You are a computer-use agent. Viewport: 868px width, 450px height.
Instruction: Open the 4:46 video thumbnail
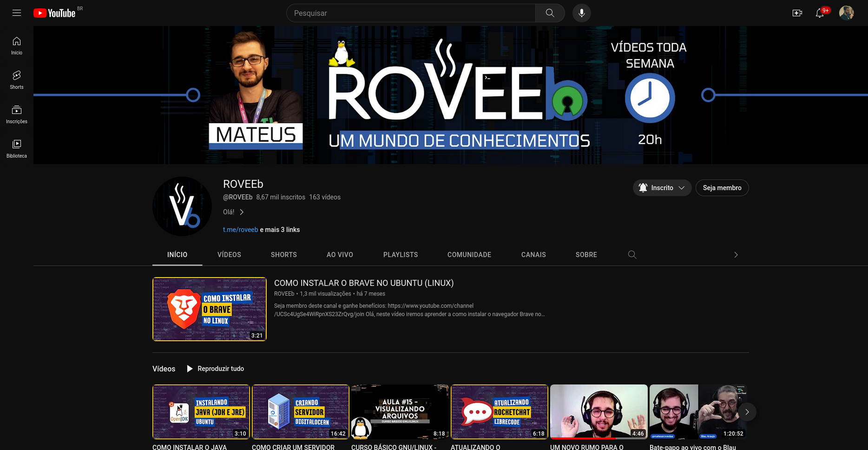tap(598, 412)
